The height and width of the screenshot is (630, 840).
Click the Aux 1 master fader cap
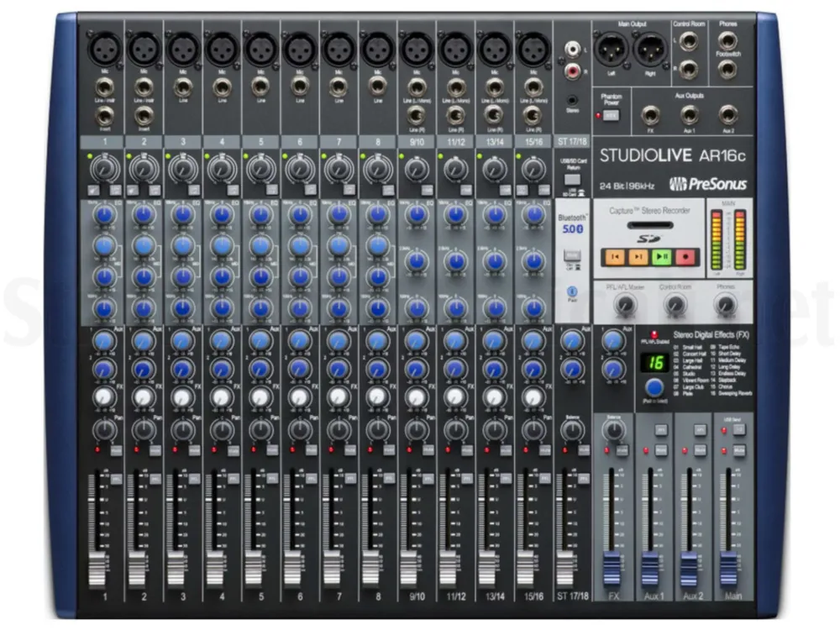pos(650,569)
